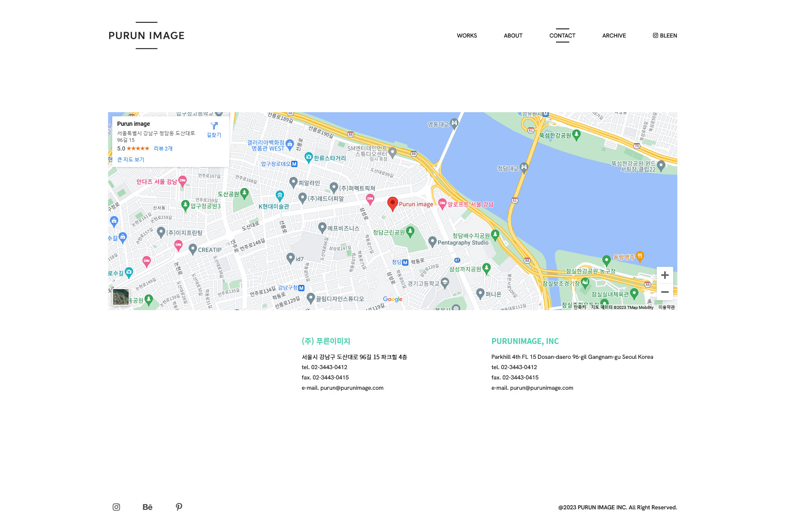The image size is (785, 532).
Task: Click 안다즈 서울 강남 hotel pin
Action: click(x=182, y=181)
